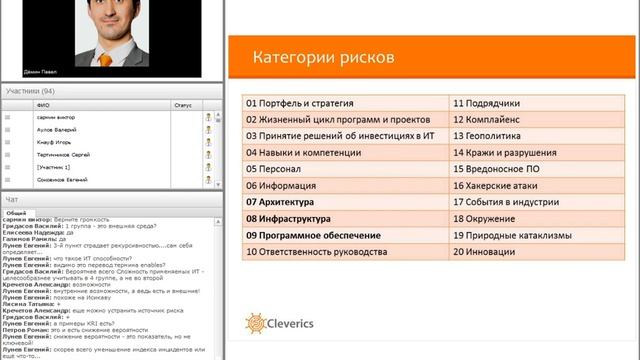The image size is (640, 360).
Task: Click slide row 18 Окружение
Action: (537, 219)
